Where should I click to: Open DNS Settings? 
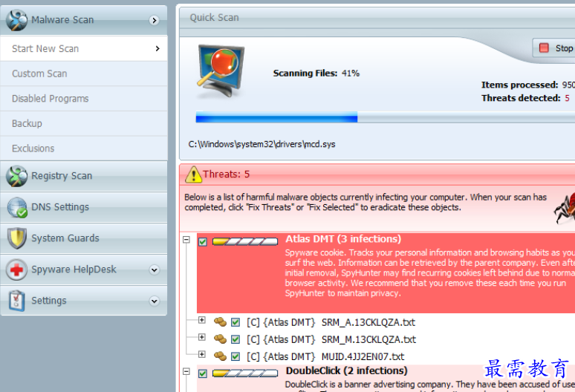coord(84,207)
